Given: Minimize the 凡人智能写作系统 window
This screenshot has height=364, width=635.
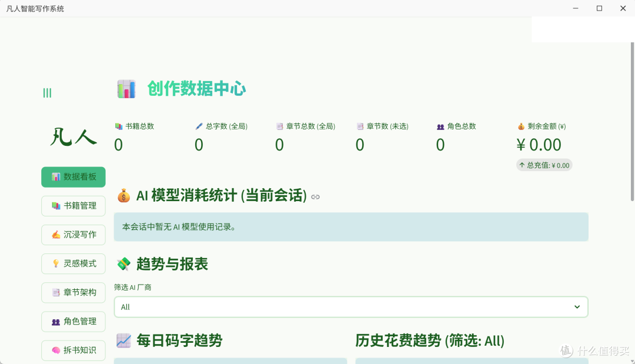Looking at the screenshot, I should [x=576, y=8].
